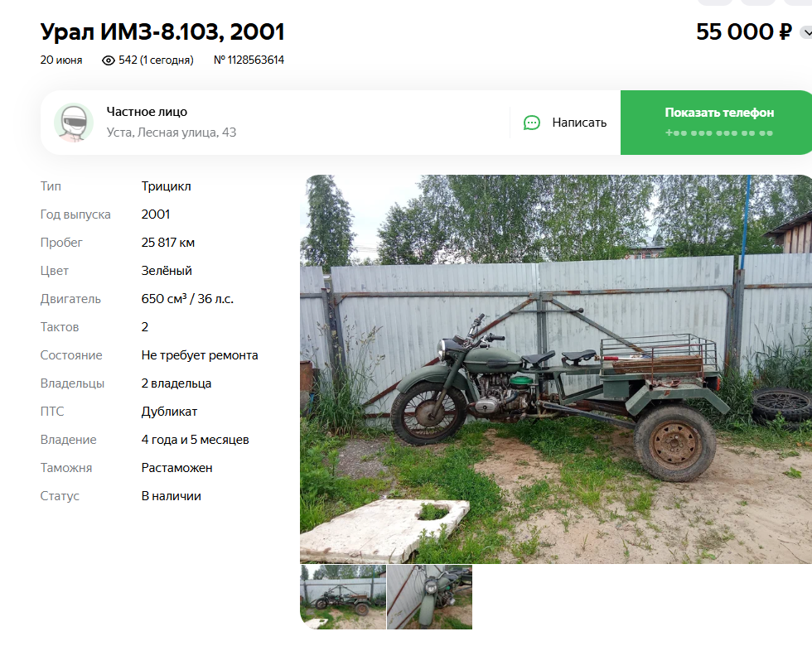Expand the price history chevron

[806, 32]
